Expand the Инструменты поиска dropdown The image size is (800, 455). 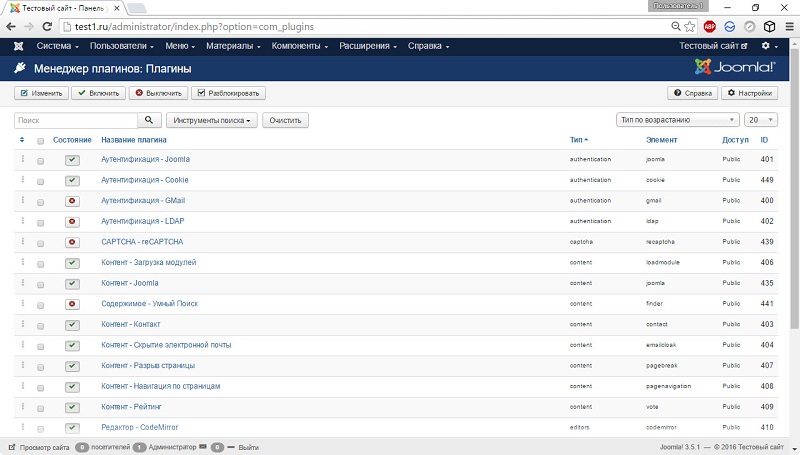pos(212,120)
